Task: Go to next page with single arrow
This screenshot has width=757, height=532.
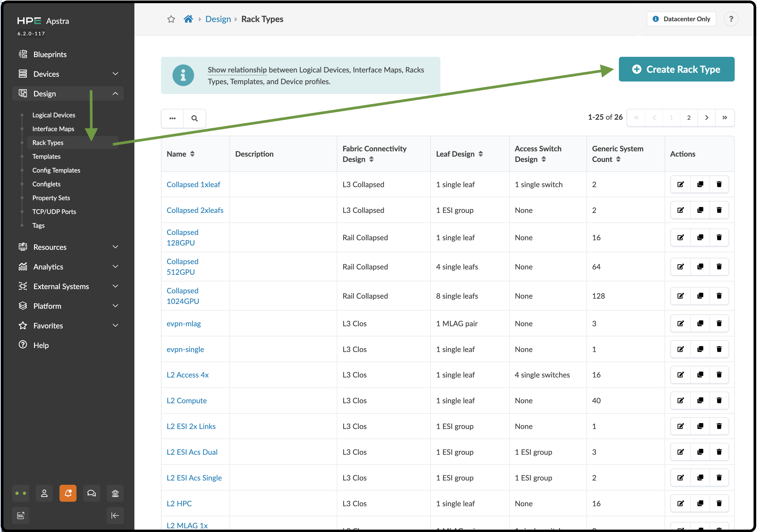Action: point(707,118)
